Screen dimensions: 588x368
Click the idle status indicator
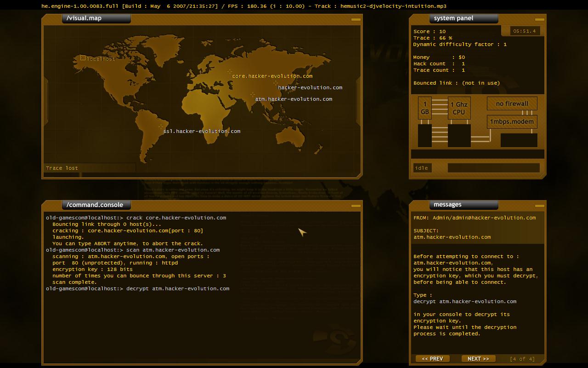pyautogui.click(x=422, y=168)
